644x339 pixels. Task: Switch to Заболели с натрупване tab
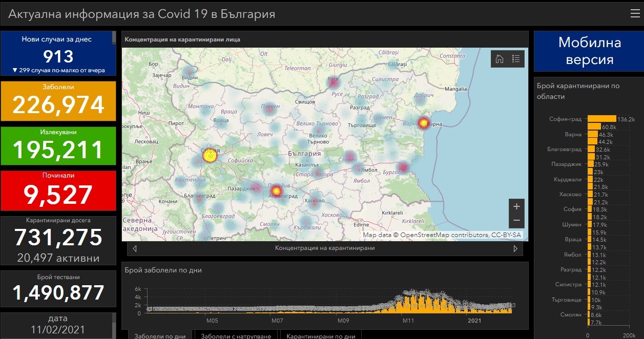[236, 335]
